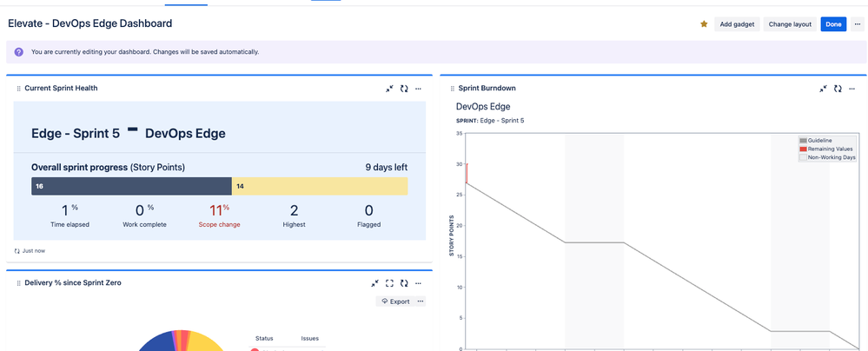The width and height of the screenshot is (868, 351).
Task: Click SPRINT: Edge - Sprint 5 label
Action: tap(490, 121)
